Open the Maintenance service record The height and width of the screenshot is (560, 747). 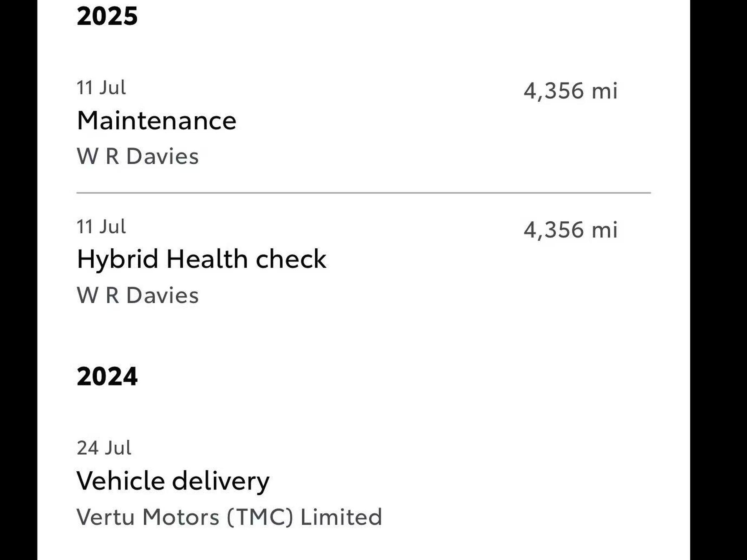tap(156, 121)
